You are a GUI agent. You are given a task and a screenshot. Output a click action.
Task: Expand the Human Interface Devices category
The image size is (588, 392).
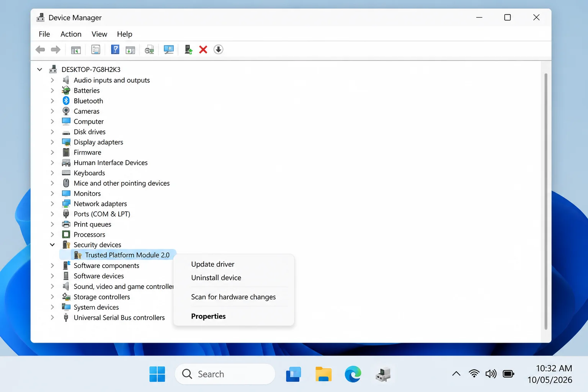[x=52, y=163]
